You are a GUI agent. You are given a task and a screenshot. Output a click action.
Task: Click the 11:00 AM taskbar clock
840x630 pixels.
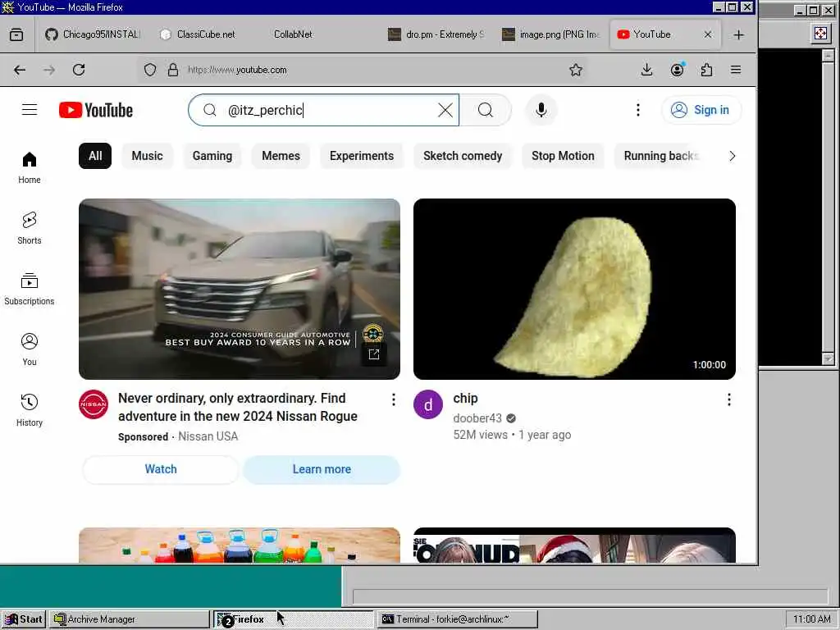pyautogui.click(x=811, y=619)
